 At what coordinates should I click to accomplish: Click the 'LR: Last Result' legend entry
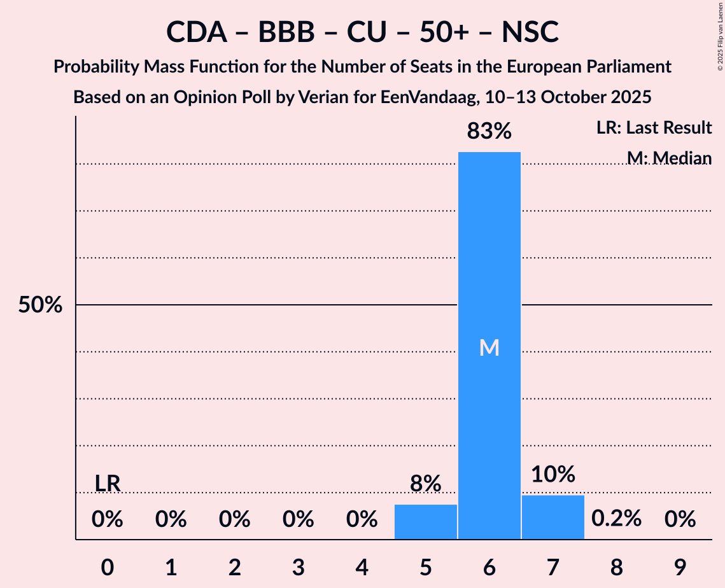point(654,128)
